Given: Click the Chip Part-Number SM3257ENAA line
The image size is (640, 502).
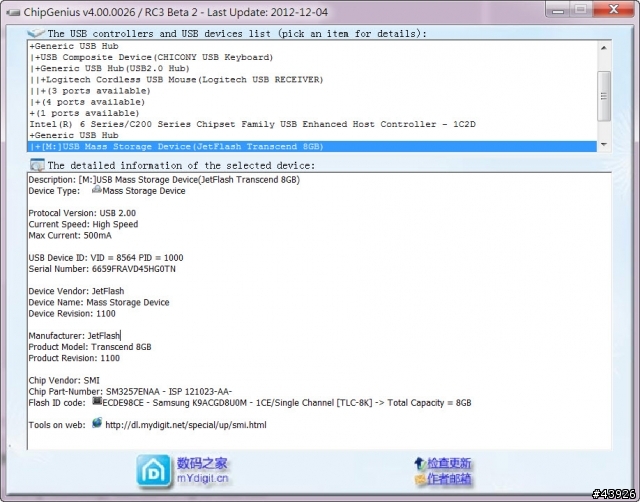Looking at the screenshot, I should (130, 391).
